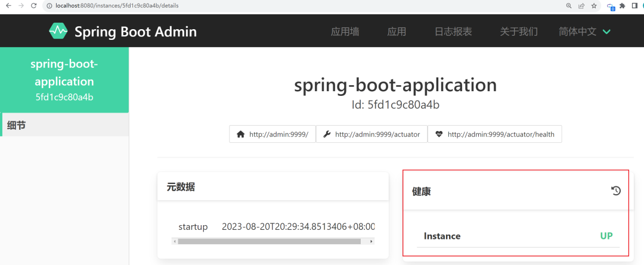Click the 2023-08-20T20:29:34 startup value

point(298,227)
